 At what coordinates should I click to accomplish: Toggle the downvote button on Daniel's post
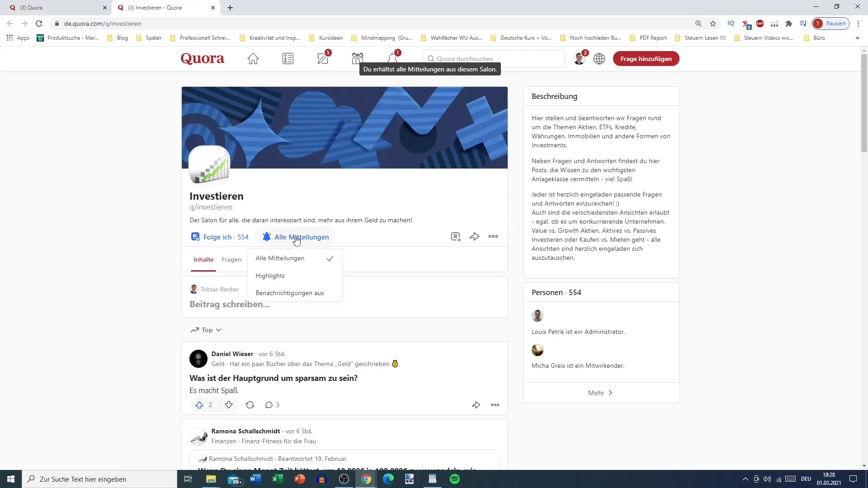coord(229,405)
